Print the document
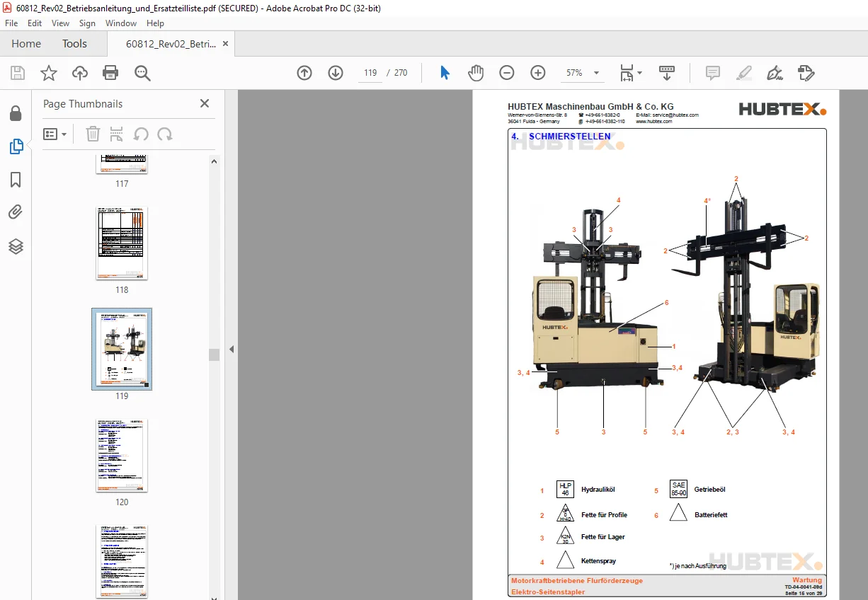Image resolution: width=868 pixels, height=600 pixels. [x=110, y=73]
